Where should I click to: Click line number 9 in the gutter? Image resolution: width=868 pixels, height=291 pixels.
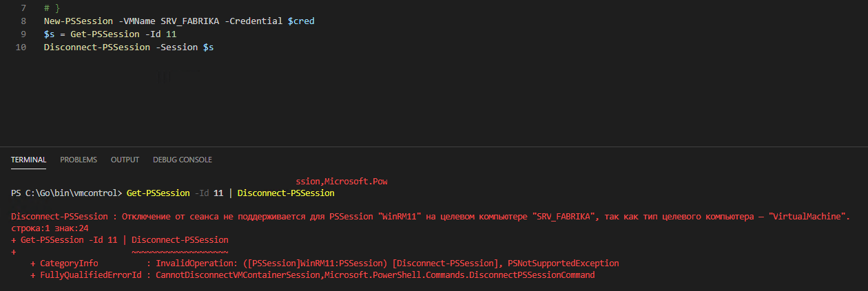pos(24,34)
